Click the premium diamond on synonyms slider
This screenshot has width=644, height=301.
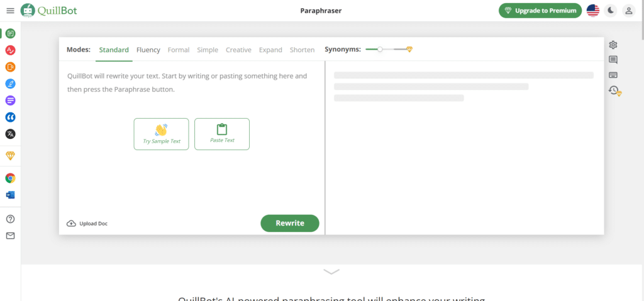pyautogui.click(x=409, y=49)
